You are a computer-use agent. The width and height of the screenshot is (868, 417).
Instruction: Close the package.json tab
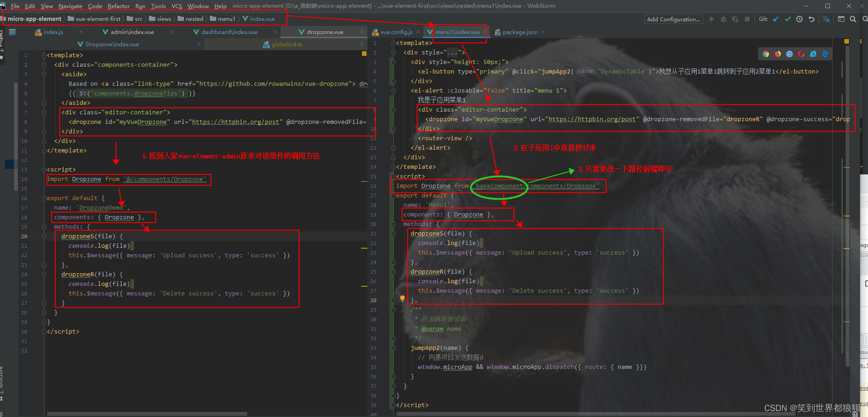tap(543, 32)
